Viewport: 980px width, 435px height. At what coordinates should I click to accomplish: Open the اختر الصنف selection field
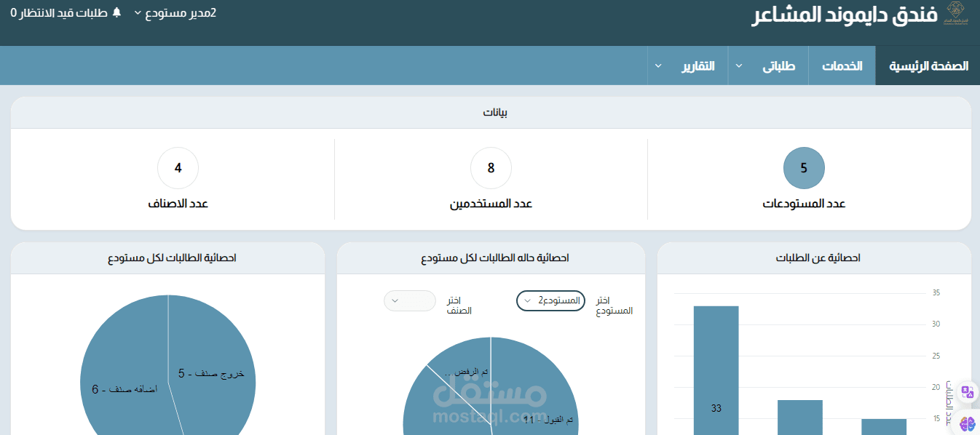coord(409,300)
